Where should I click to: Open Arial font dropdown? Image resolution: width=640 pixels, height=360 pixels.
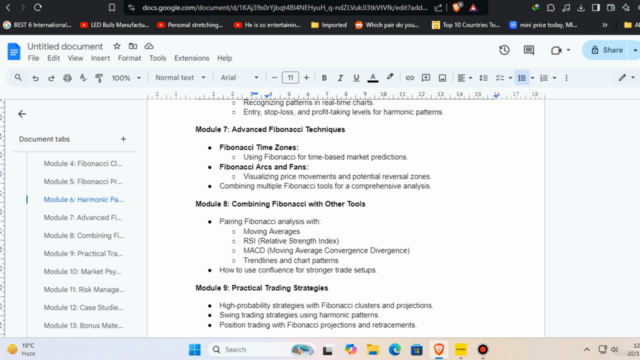point(240,78)
